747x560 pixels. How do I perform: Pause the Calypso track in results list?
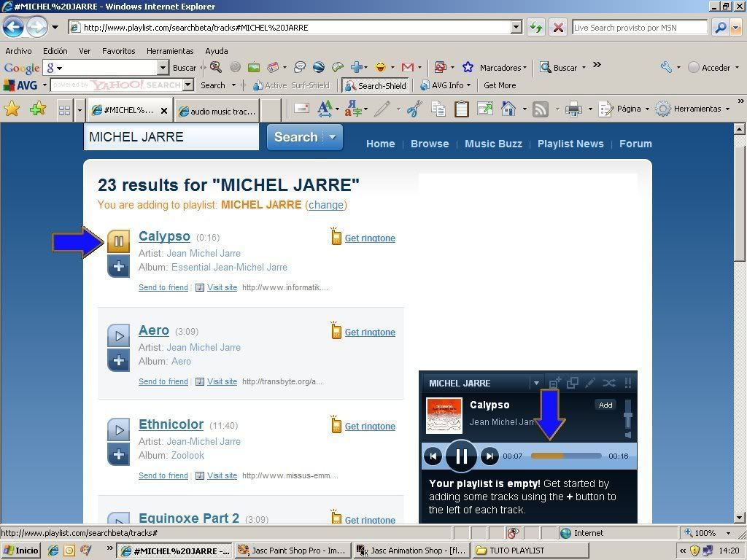coord(118,241)
